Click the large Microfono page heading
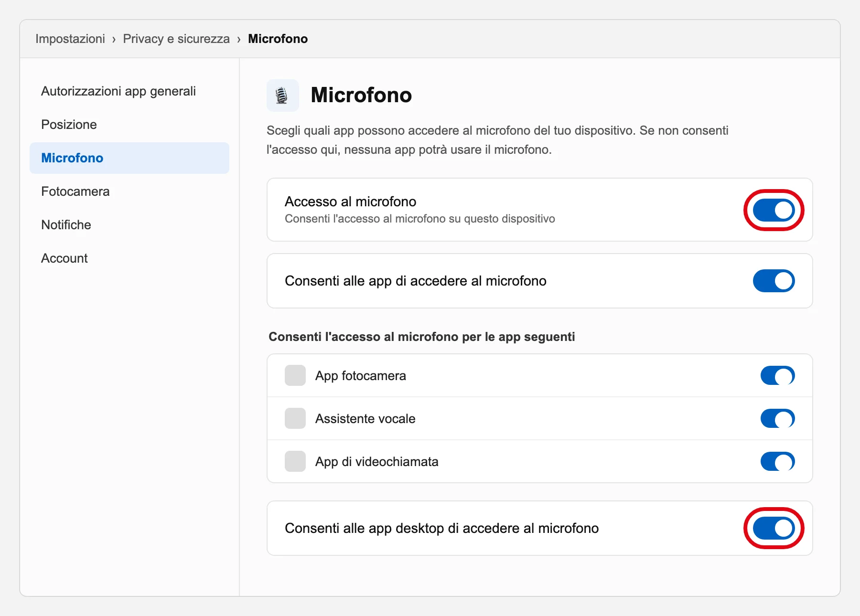Screen dimensions: 860x616 point(361,95)
